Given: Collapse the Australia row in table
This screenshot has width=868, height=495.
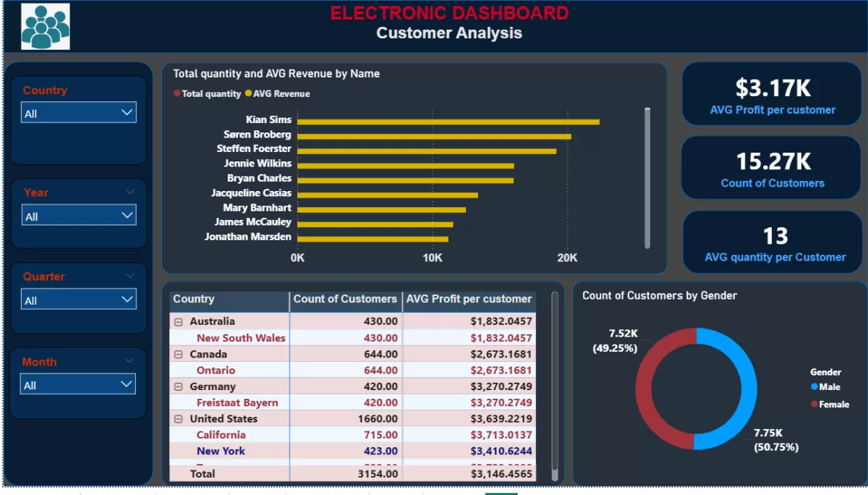Looking at the screenshot, I should coord(178,321).
